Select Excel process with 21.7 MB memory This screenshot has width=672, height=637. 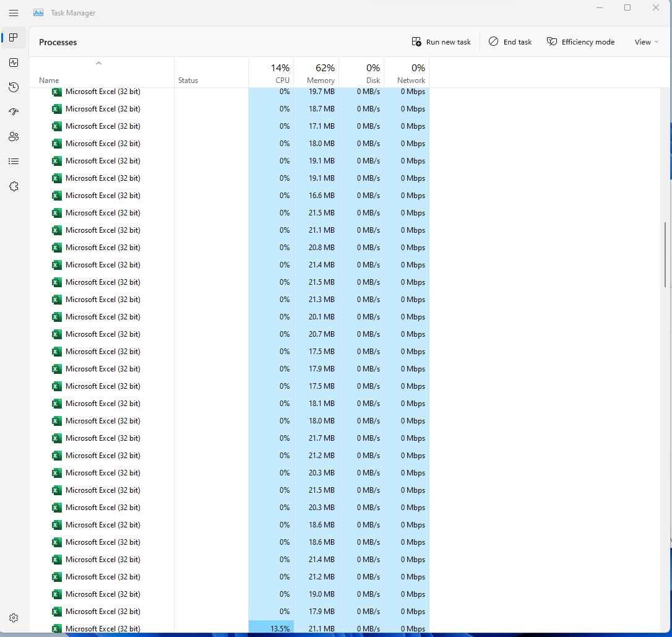[230, 438]
